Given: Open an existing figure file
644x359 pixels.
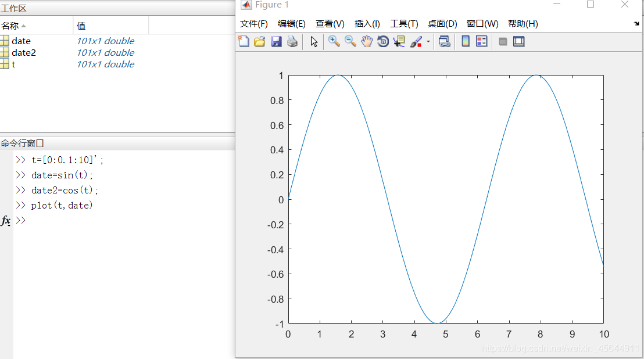Looking at the screenshot, I should coord(259,41).
